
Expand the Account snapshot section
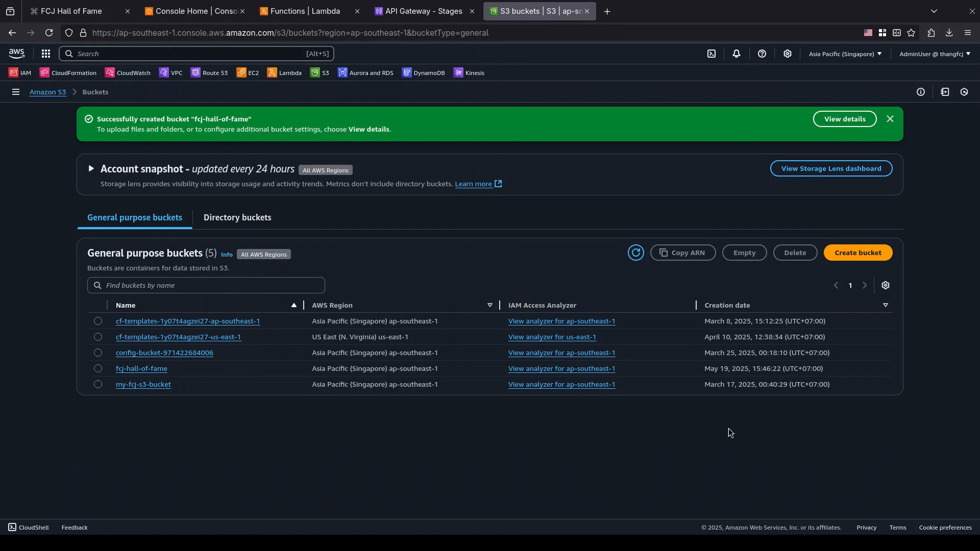91,168
